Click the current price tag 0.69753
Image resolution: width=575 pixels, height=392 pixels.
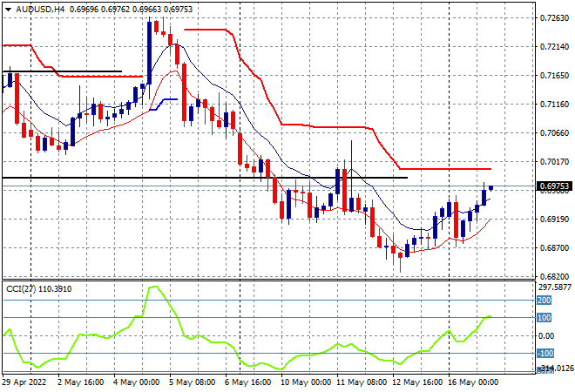554,186
